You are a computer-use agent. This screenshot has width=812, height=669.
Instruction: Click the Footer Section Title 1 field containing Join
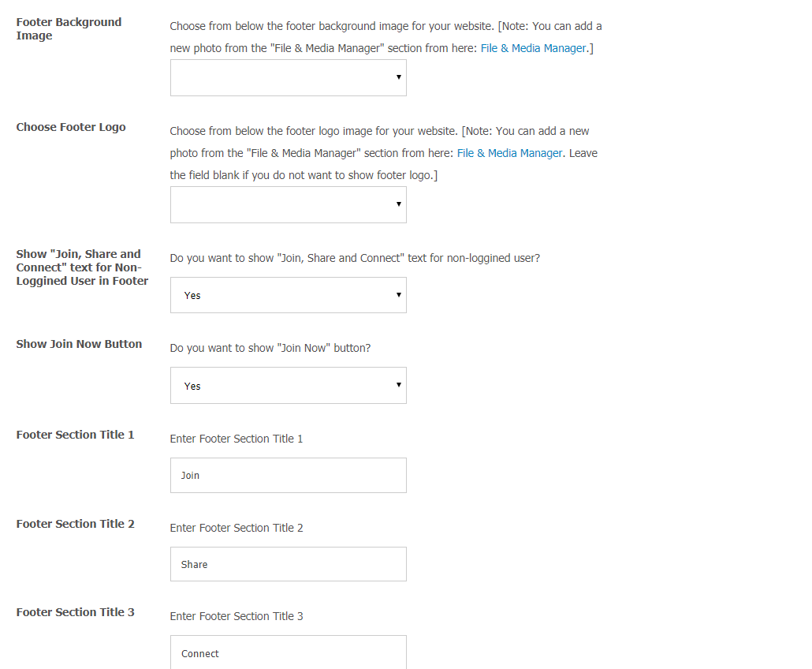tap(288, 475)
